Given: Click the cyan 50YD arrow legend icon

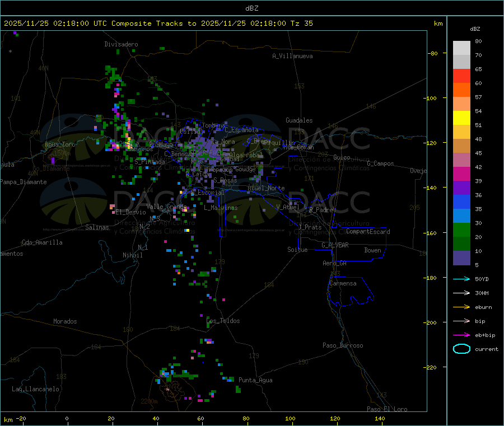Looking at the screenshot, I should pyautogui.click(x=461, y=279).
